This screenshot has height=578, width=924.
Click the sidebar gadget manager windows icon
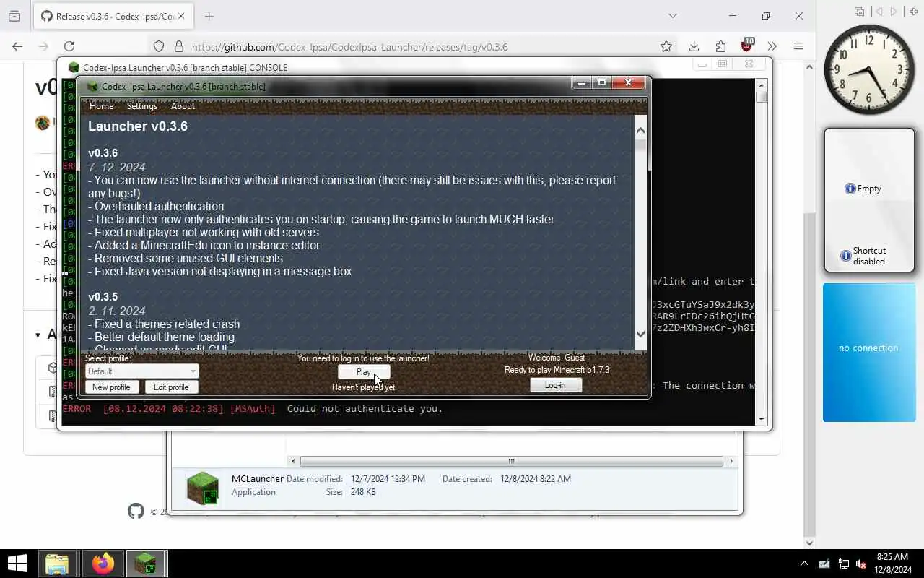(859, 12)
